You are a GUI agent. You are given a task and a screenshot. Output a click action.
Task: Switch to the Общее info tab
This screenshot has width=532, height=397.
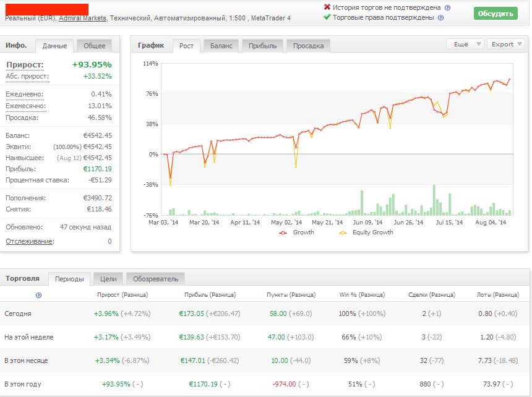click(x=95, y=45)
